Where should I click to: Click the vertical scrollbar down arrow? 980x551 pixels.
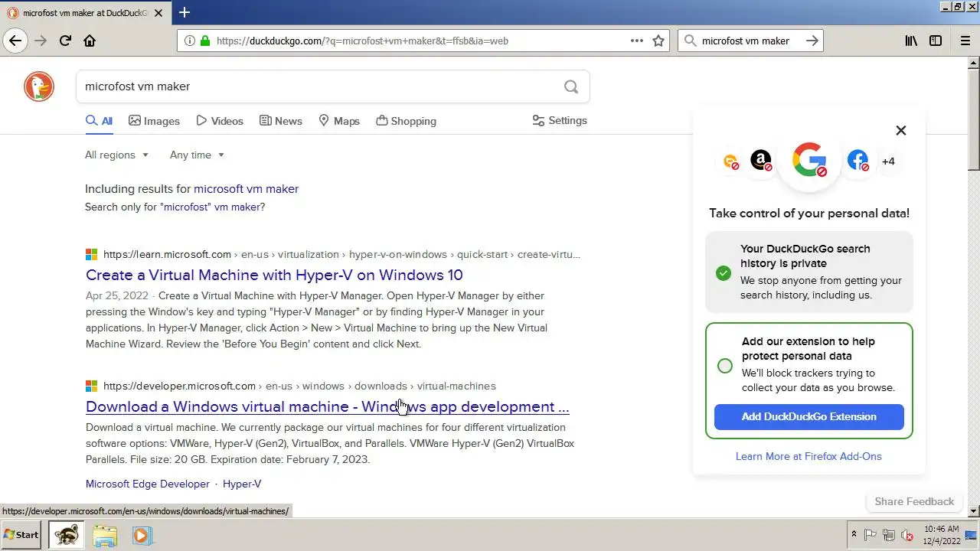974,510
